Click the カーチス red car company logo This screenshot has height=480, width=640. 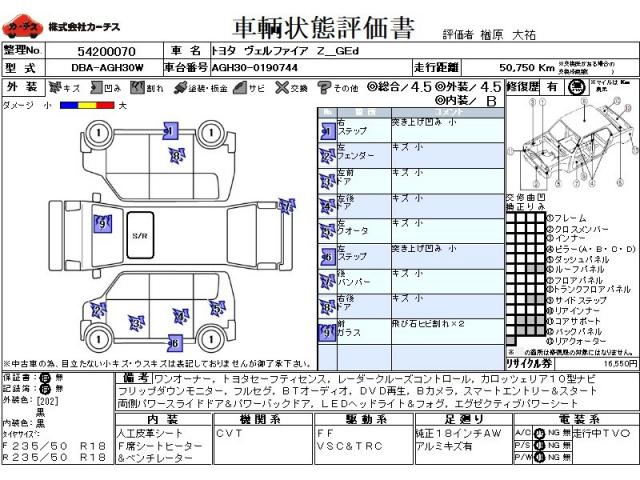pos(22,27)
